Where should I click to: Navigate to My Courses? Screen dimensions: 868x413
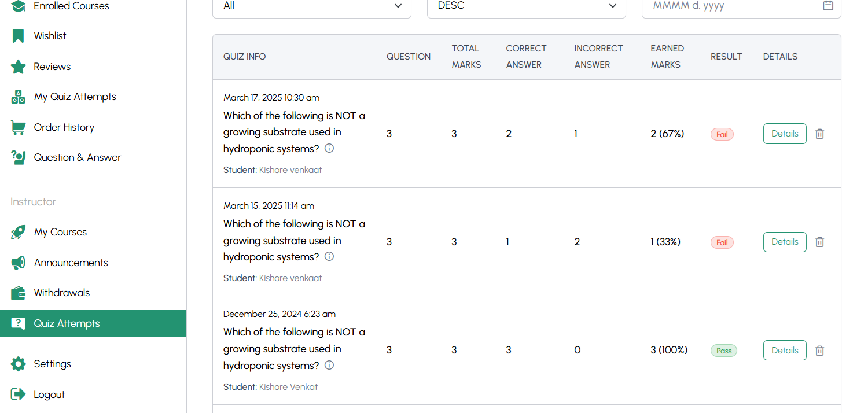60,232
